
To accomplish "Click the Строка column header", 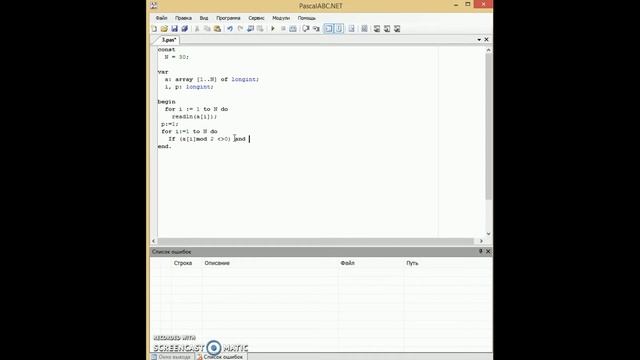I will pos(183,263).
